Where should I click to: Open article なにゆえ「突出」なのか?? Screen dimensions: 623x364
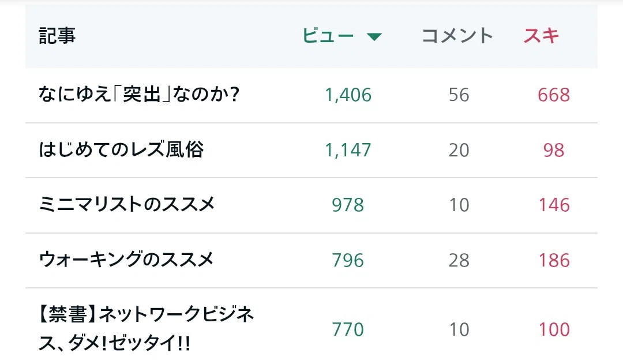click(x=139, y=95)
